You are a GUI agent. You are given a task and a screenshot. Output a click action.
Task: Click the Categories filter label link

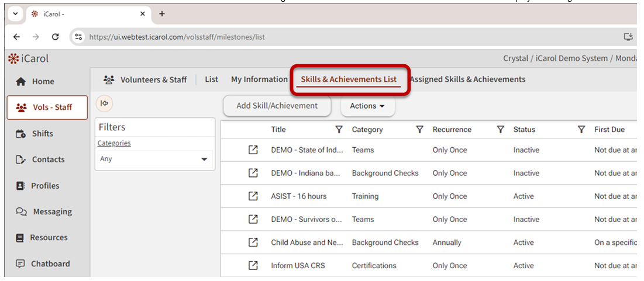coord(114,143)
